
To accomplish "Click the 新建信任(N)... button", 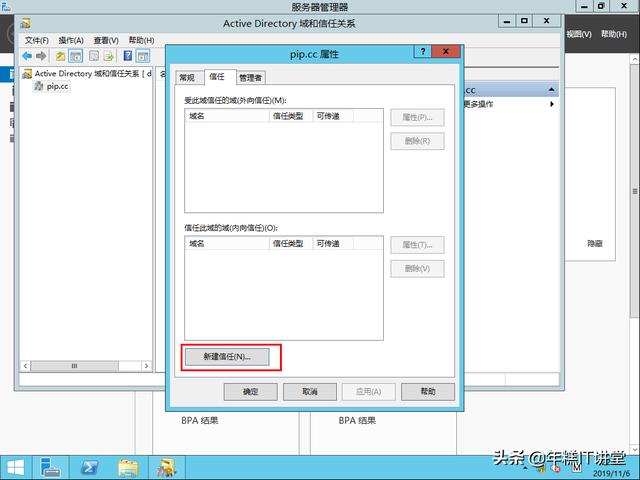I will [x=227, y=357].
